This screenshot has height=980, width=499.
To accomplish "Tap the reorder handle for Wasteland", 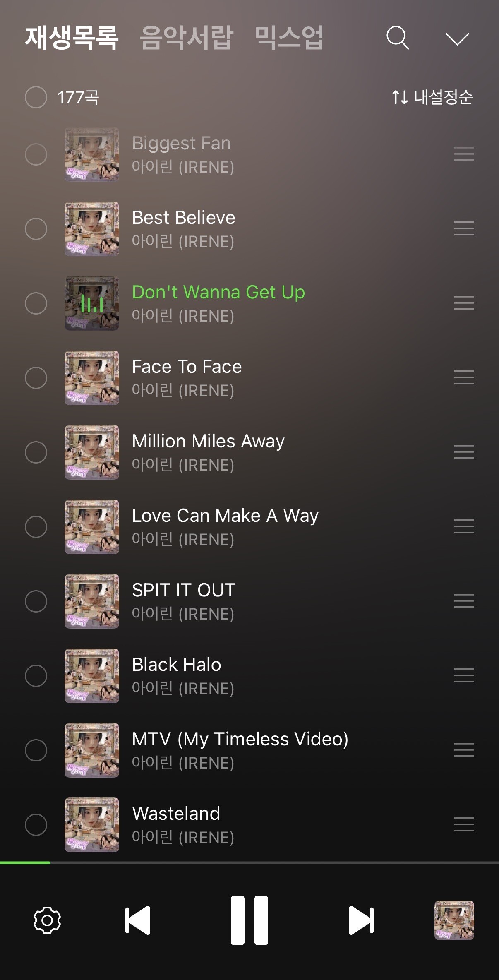I will click(x=464, y=824).
